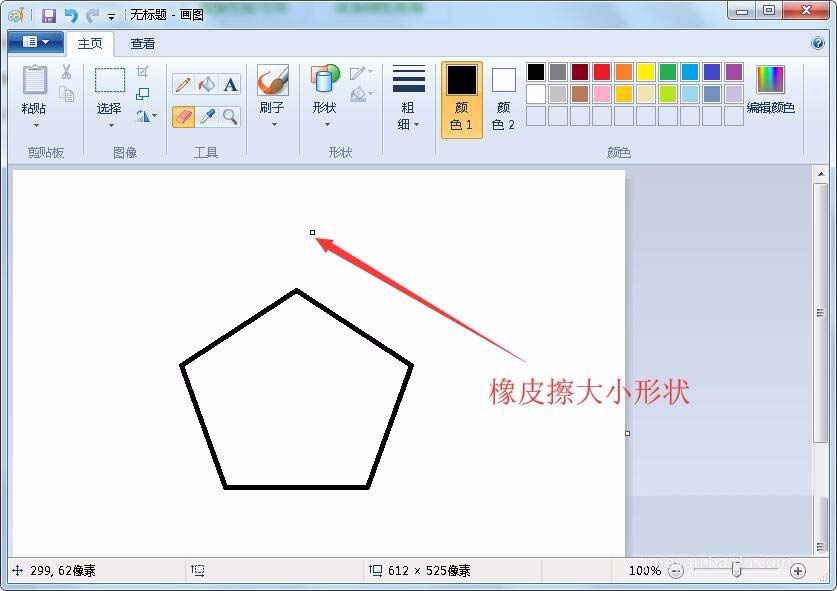This screenshot has width=837, height=591.
Task: Select the red color swatch
Action: coord(601,72)
